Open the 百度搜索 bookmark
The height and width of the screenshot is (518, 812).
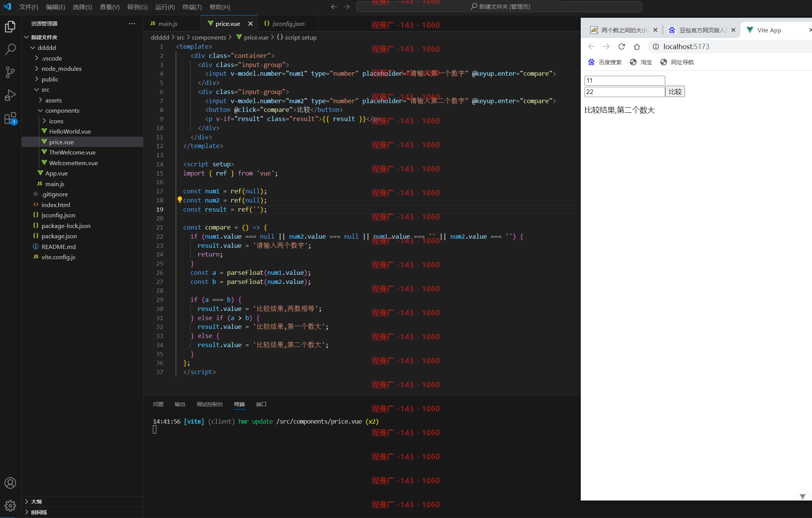605,62
